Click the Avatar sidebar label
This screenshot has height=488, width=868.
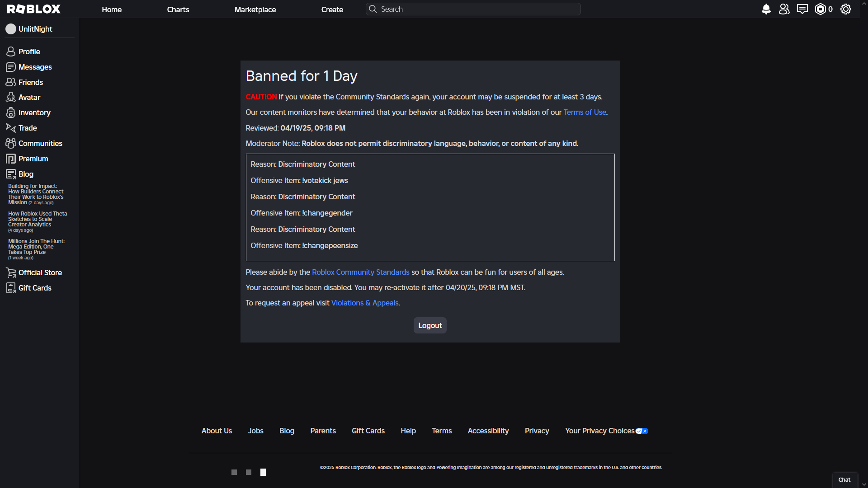coord(29,97)
